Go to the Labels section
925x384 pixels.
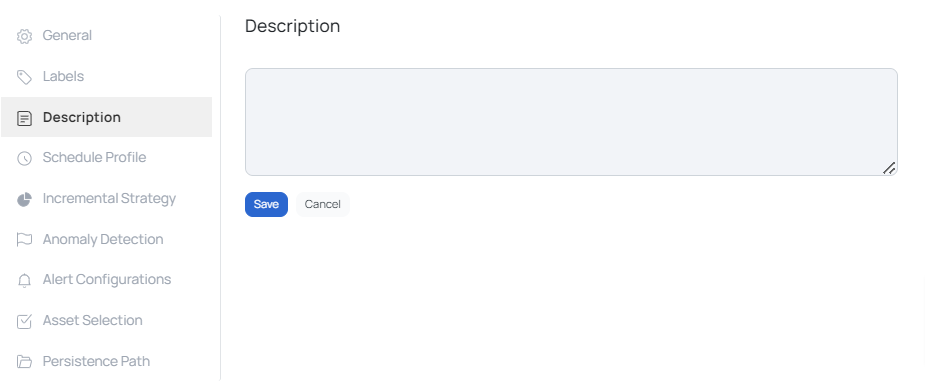(x=106, y=76)
